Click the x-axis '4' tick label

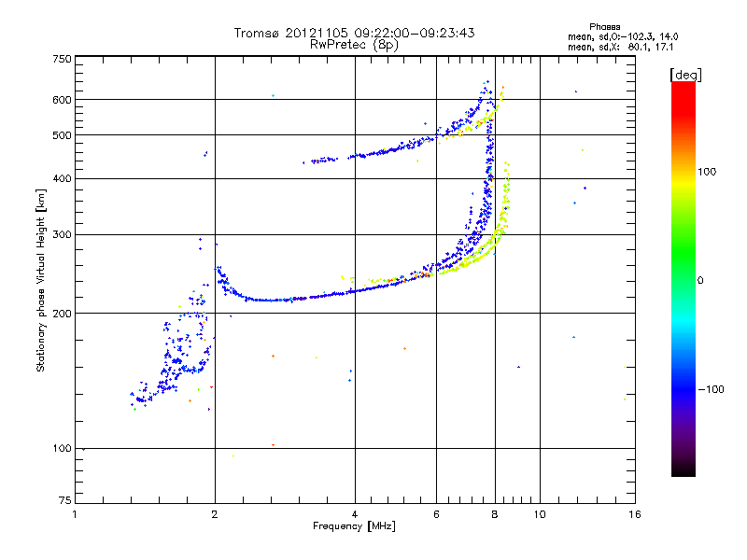click(355, 514)
